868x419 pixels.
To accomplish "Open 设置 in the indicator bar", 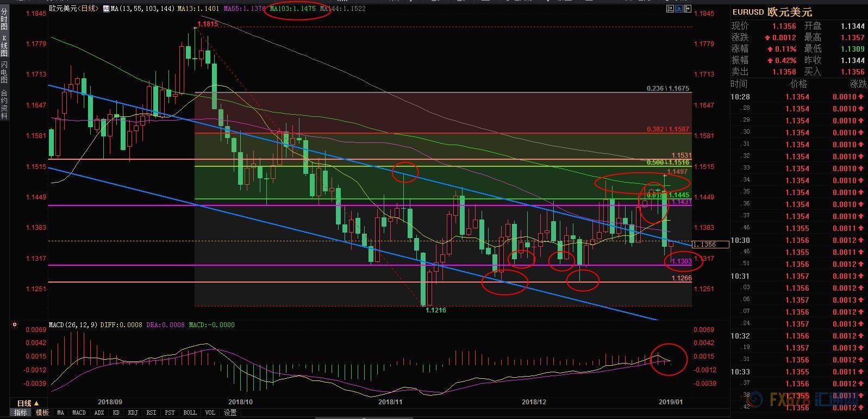I will pos(230,412).
